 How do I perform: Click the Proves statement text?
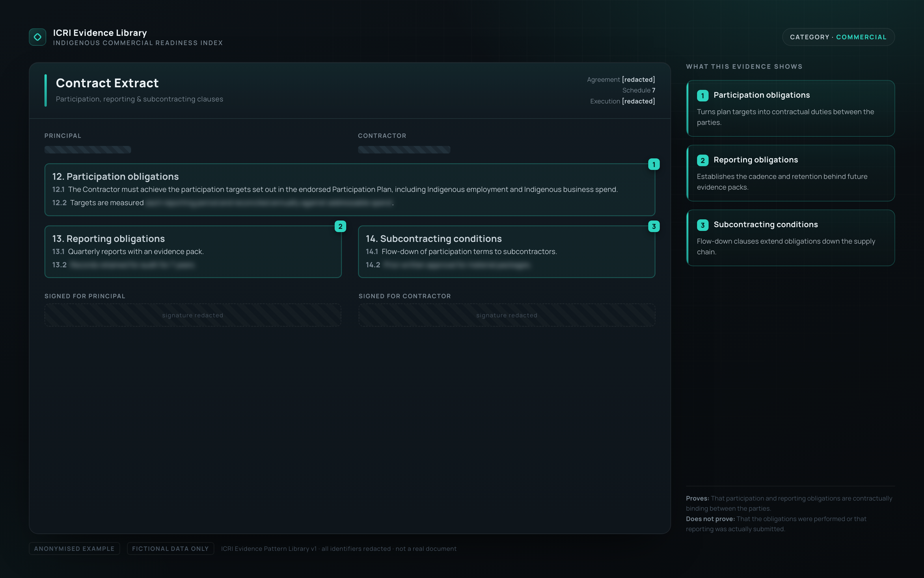(789, 503)
